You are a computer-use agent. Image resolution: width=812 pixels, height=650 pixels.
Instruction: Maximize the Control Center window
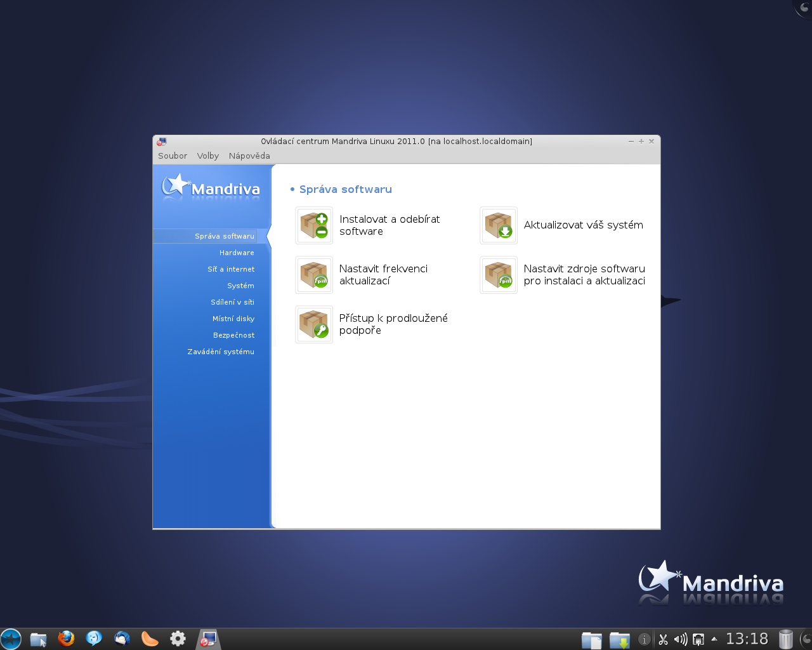pyautogui.click(x=641, y=142)
